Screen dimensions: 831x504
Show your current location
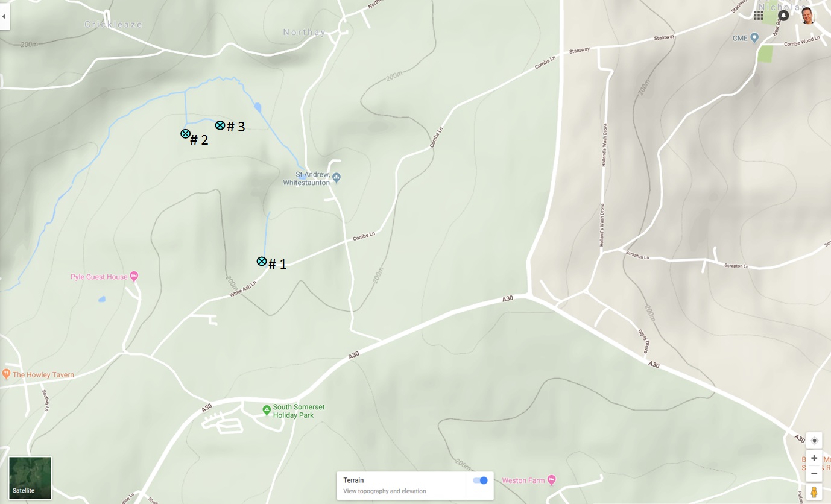[814, 440]
